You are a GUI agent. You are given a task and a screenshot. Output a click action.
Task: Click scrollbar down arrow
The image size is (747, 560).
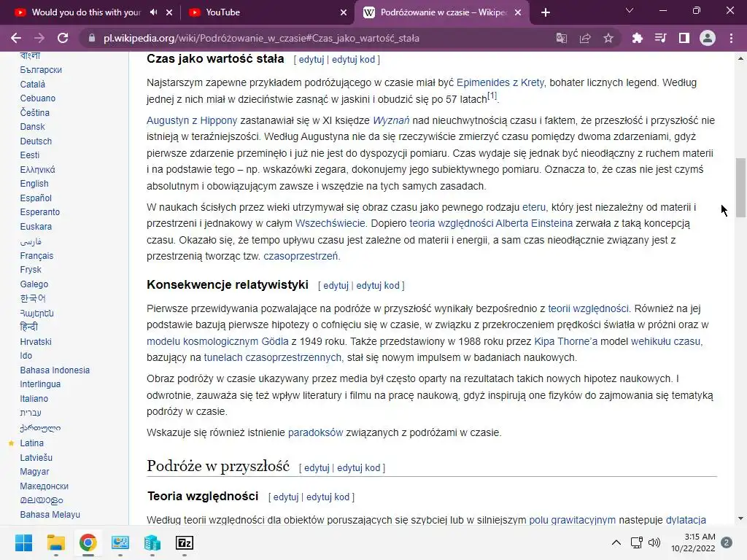click(740, 518)
